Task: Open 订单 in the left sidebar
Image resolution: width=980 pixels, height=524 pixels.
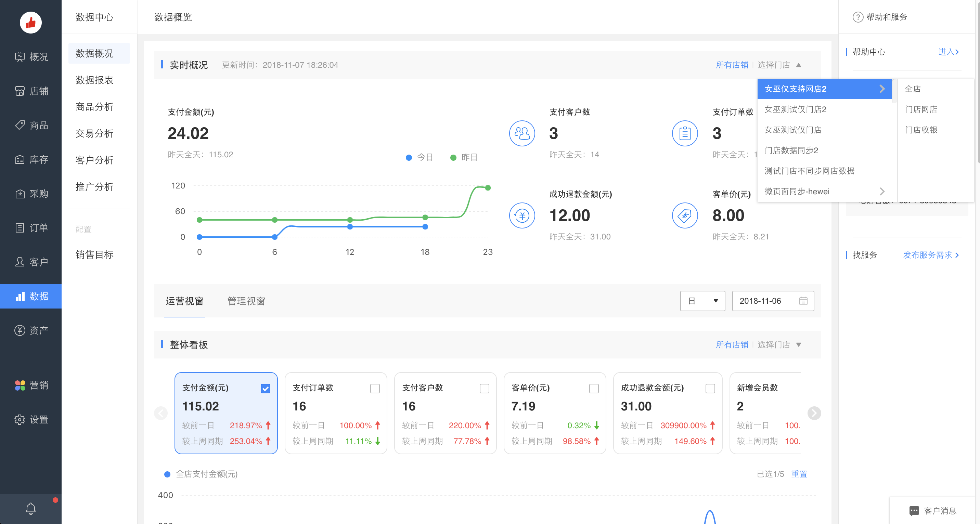Action: click(31, 228)
